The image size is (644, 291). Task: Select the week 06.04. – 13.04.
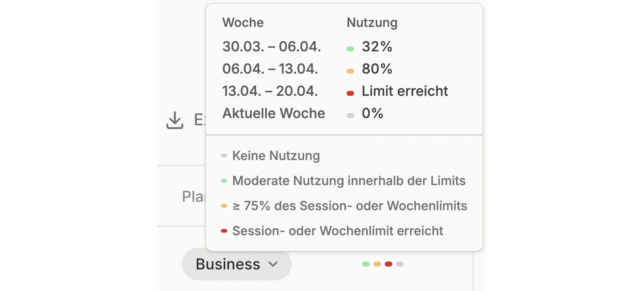pos(270,70)
